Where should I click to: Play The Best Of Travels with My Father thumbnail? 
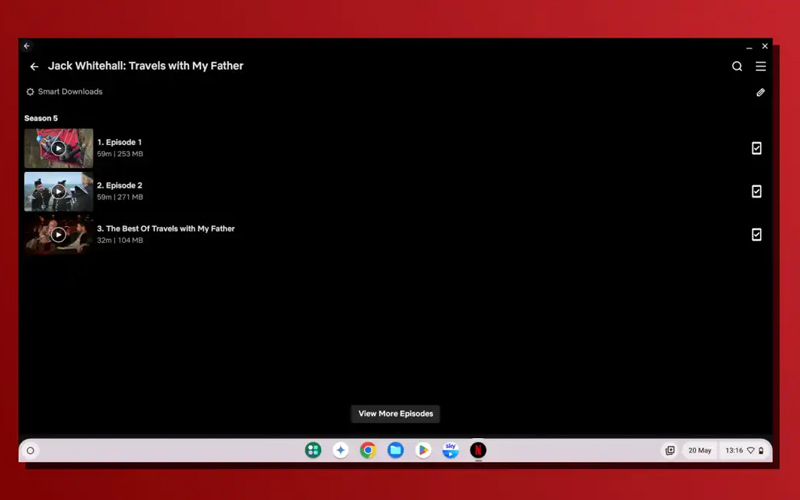pyautogui.click(x=59, y=235)
